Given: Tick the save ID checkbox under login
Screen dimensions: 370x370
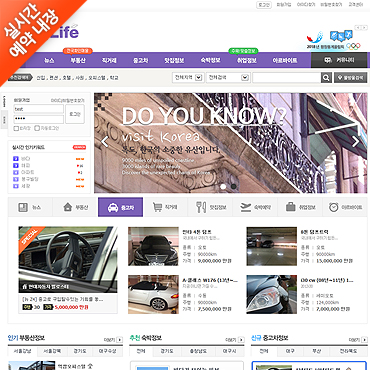Looking at the screenshot, I should pos(16,128).
